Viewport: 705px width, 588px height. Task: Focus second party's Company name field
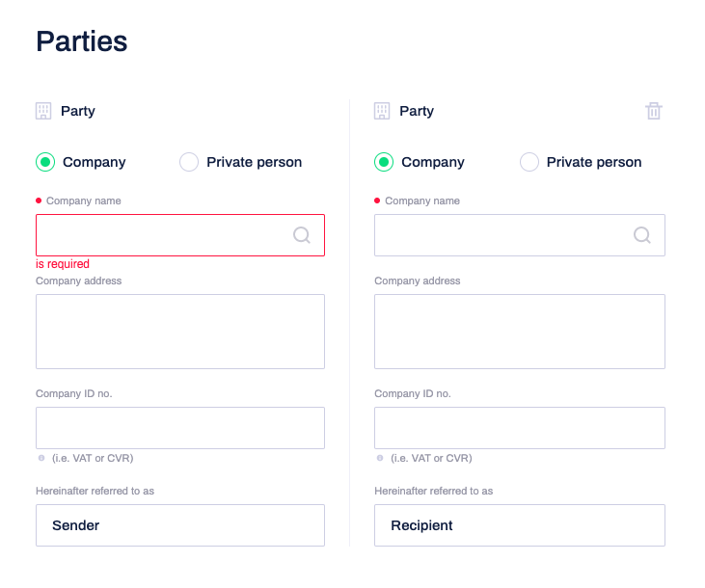(520, 235)
